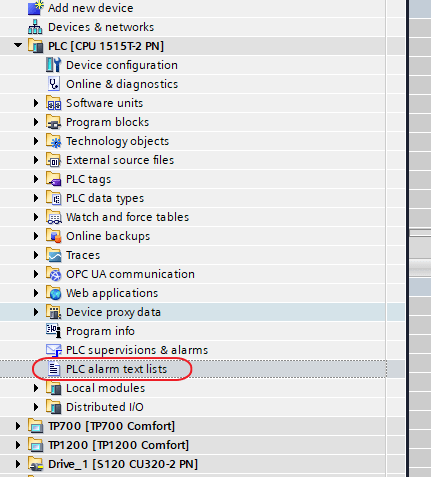Select the 'Add new device' text

tap(91, 8)
